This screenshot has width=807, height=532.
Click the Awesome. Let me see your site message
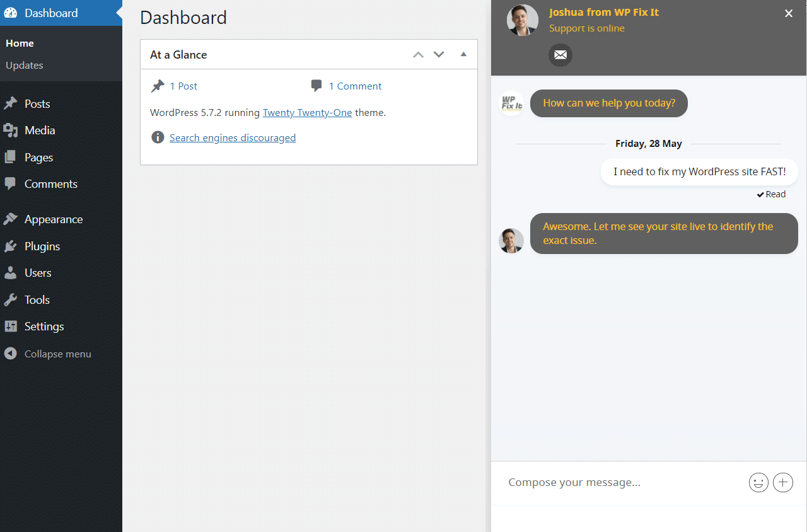coord(664,233)
